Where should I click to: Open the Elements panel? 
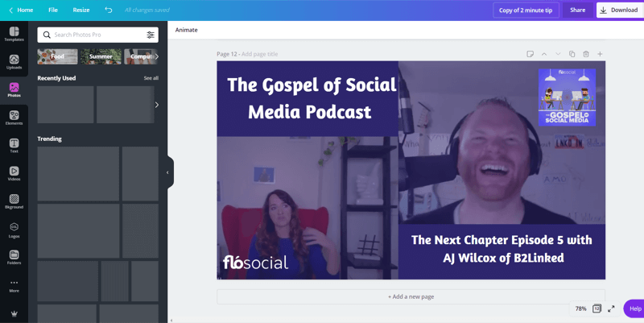tap(14, 118)
